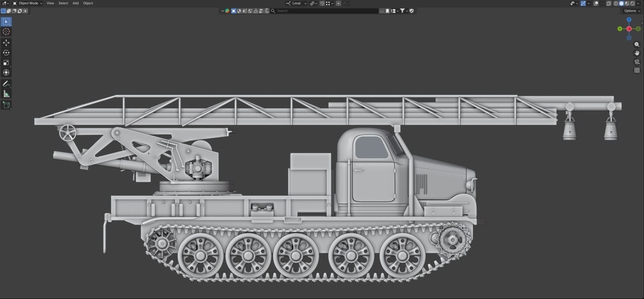The height and width of the screenshot is (299, 644).
Task: Open the Select menu
Action: coord(63,3)
